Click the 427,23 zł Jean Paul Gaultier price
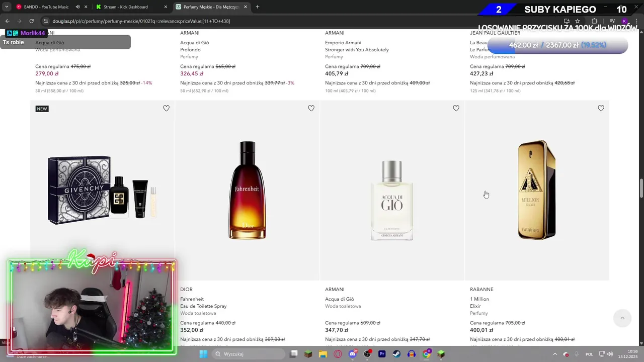 coord(481,74)
